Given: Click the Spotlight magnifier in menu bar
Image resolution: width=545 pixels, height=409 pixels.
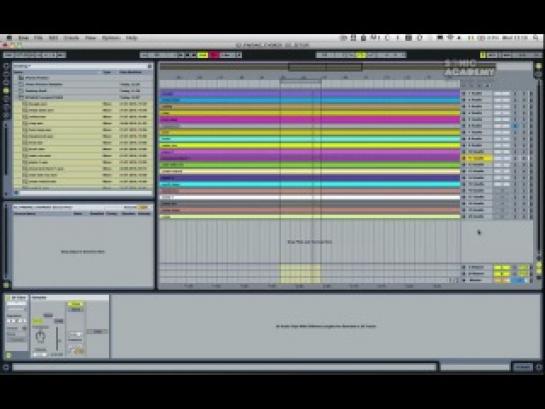Looking at the screenshot, I should (x=536, y=38).
